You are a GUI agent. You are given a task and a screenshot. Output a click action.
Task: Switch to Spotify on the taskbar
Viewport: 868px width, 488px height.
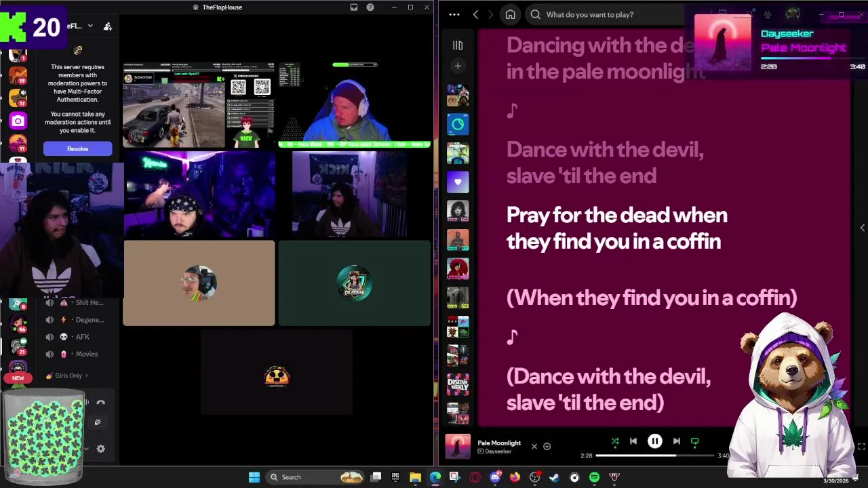tap(594, 477)
